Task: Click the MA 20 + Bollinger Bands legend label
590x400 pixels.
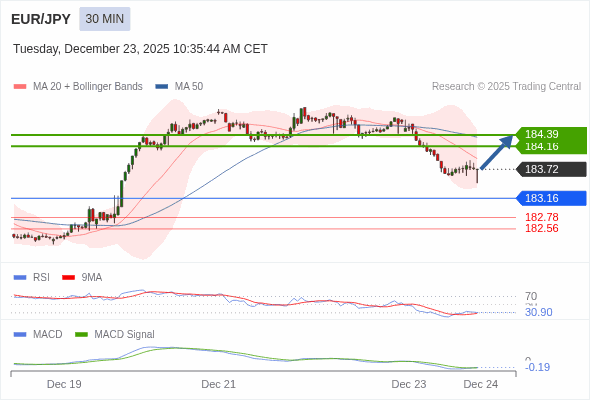Action: (88, 87)
